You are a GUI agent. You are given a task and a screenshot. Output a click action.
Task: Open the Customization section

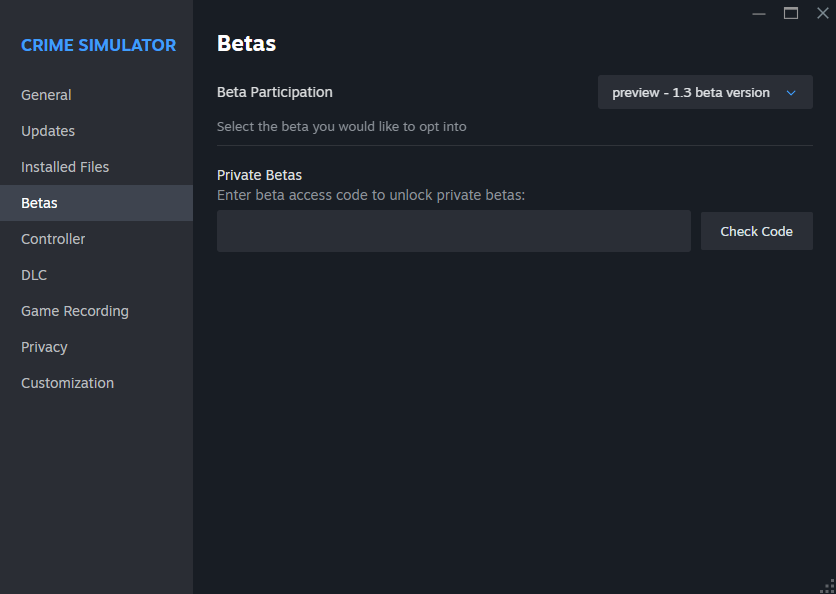pyautogui.click(x=67, y=383)
